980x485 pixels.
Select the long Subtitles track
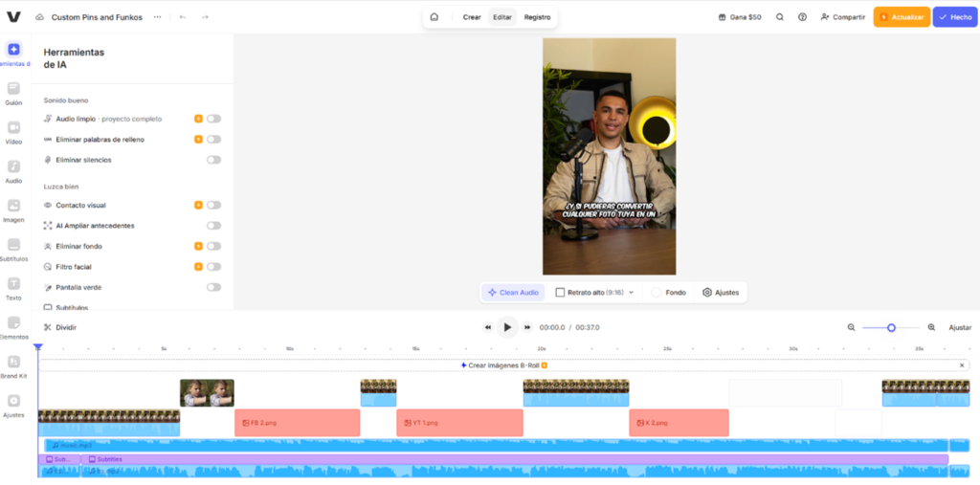[515, 459]
